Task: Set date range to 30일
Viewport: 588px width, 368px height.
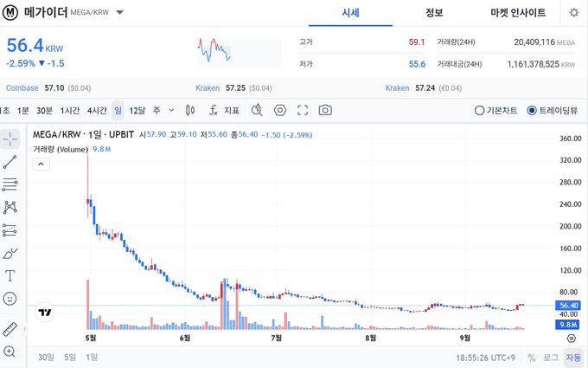Action: point(46,357)
